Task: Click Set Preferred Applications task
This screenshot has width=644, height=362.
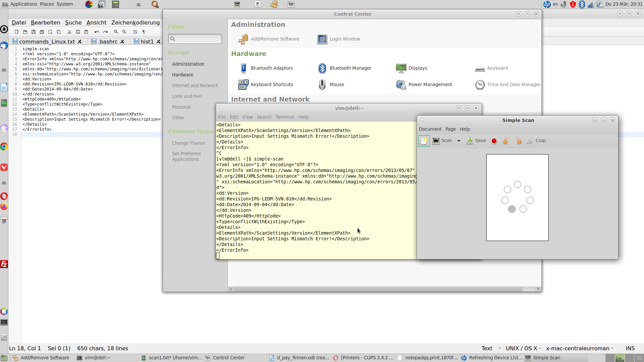Action: (186, 156)
